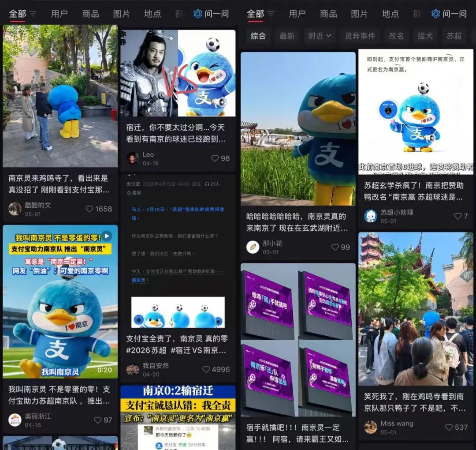The height and width of the screenshot is (450, 476).
Task: Filter by the 灵异事件 chip
Action: 360,36
